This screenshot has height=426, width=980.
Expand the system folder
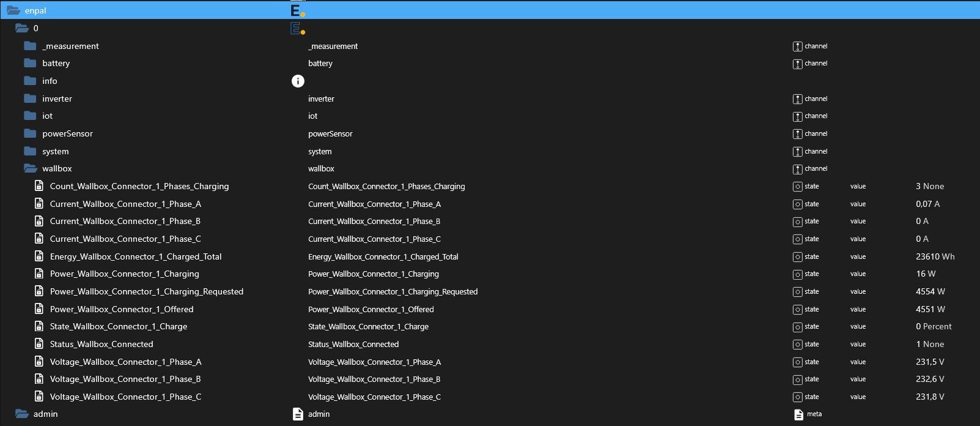pyautogui.click(x=30, y=151)
